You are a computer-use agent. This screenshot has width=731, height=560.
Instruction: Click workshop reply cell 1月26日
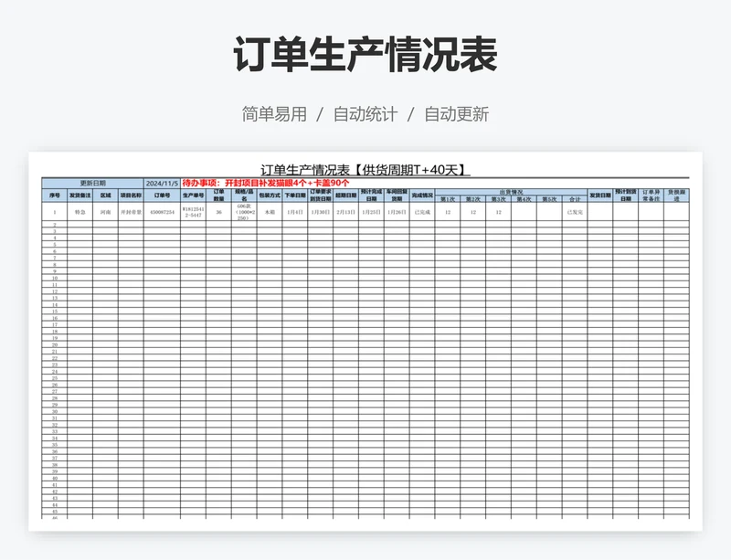[x=397, y=212]
